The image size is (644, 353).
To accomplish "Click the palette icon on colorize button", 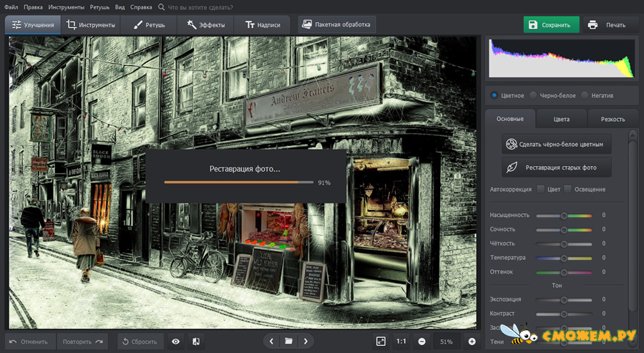I will coord(512,144).
